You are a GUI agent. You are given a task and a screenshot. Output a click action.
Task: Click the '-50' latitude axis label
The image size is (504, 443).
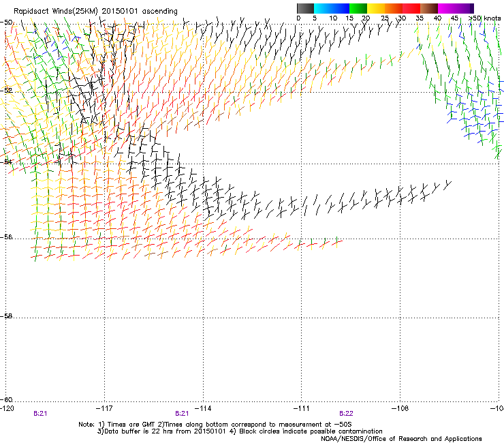pos(6,22)
